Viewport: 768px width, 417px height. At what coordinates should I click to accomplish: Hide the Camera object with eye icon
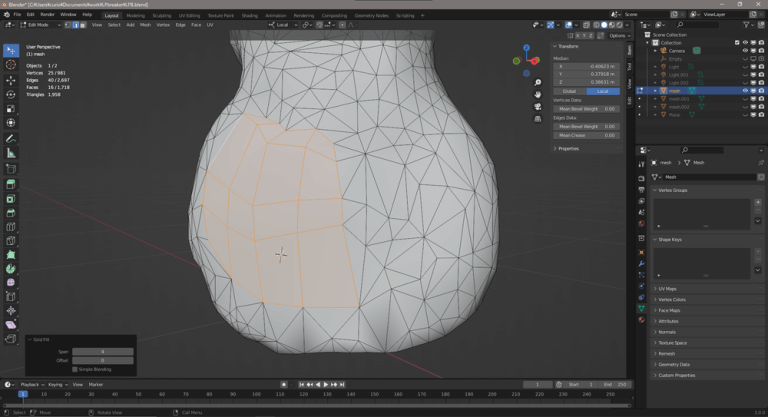(745, 50)
